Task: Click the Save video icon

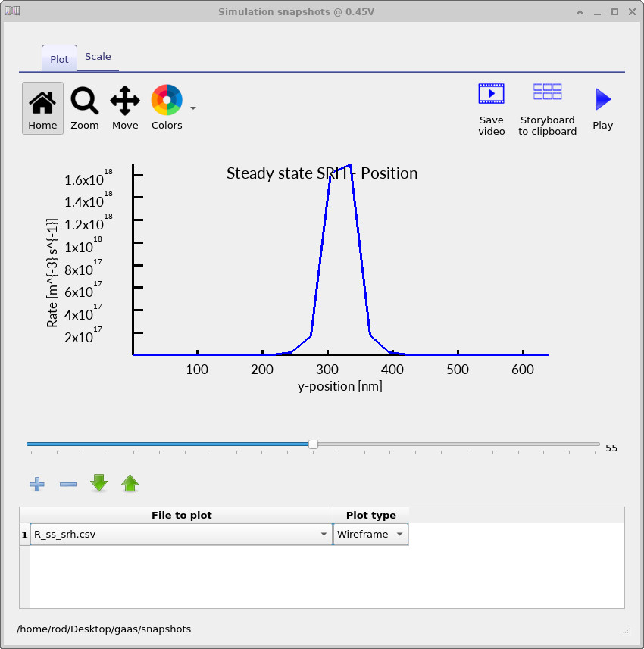Action: [x=491, y=92]
